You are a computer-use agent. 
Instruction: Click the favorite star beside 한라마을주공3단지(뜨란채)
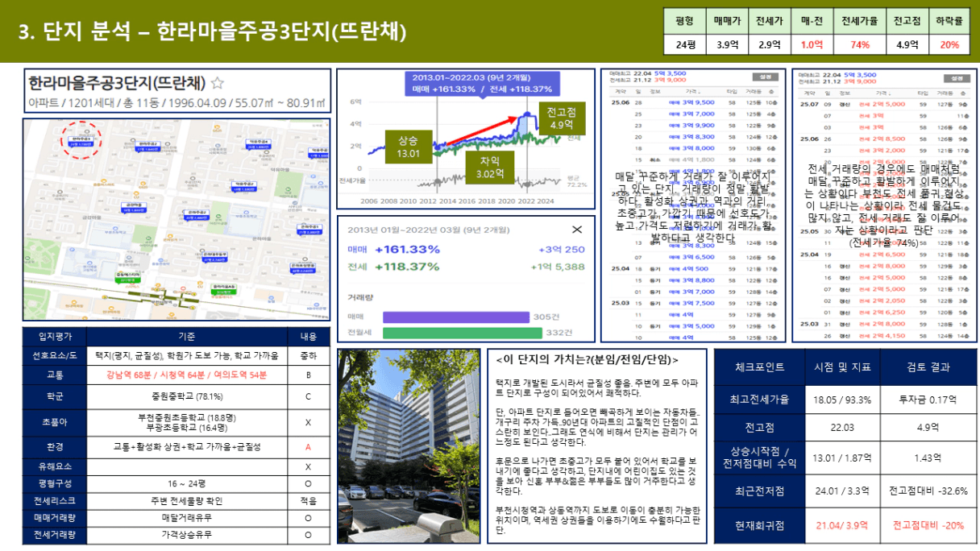tap(218, 83)
